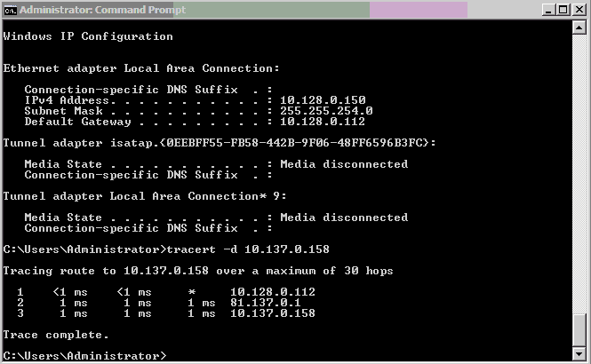Click the IPv4 address 10.128.0.150
Image resolution: width=591 pixels, height=364 pixels.
click(x=323, y=100)
